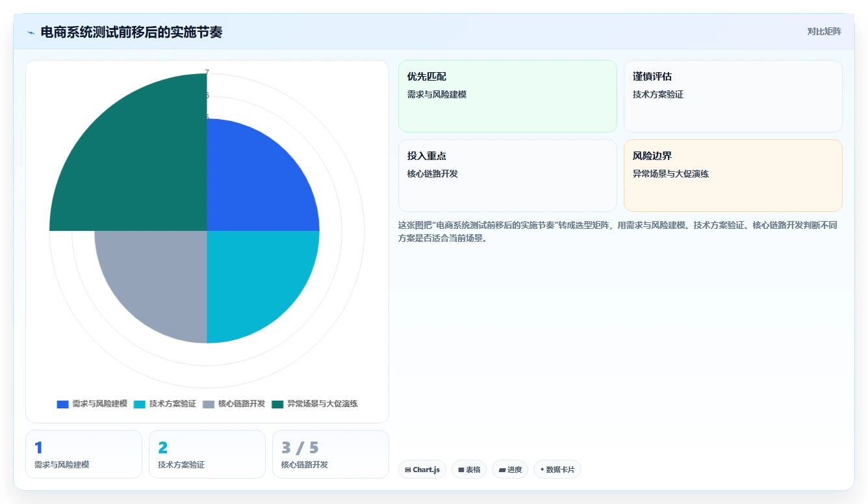This screenshot has height=504, width=868.
Task: Click the stat card showing 1
Action: 84,454
